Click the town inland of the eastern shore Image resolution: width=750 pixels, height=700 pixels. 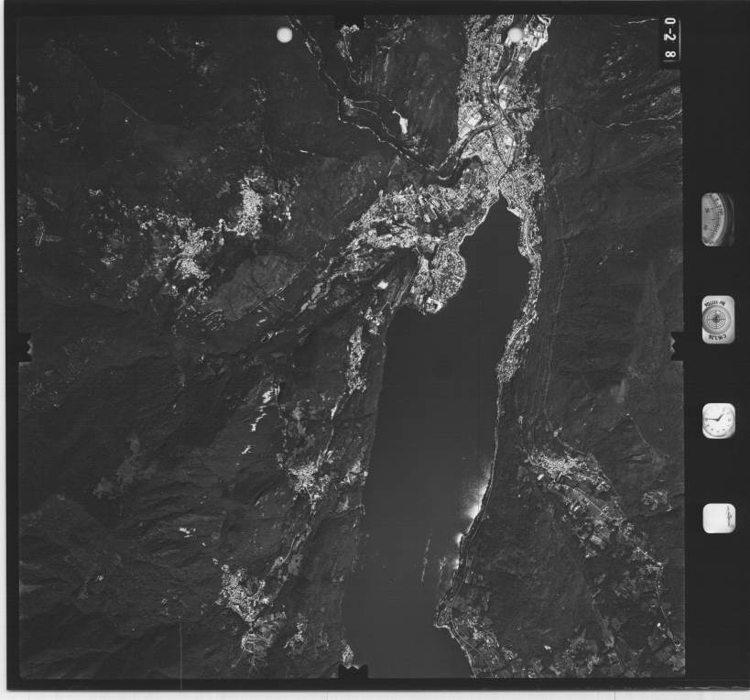click(559, 467)
